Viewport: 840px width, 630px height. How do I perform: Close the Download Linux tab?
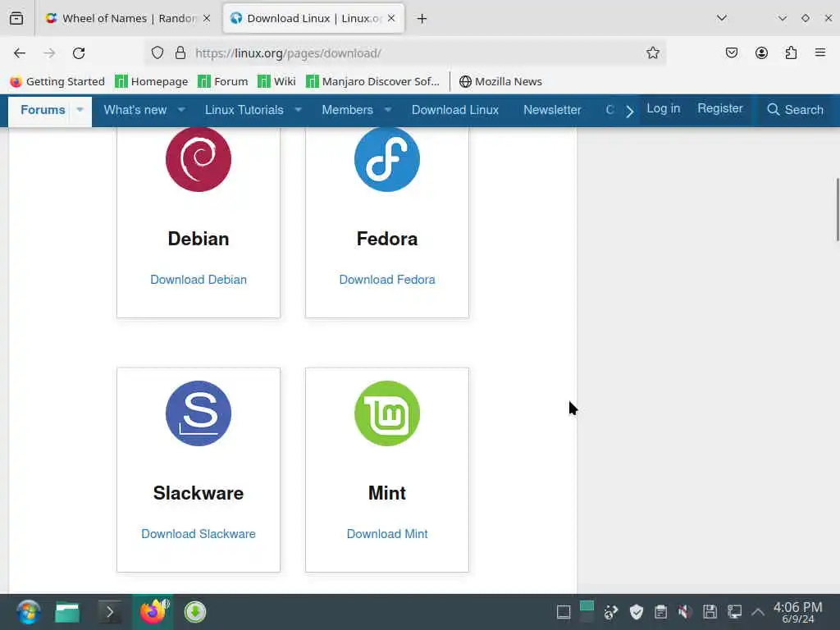pos(391,18)
